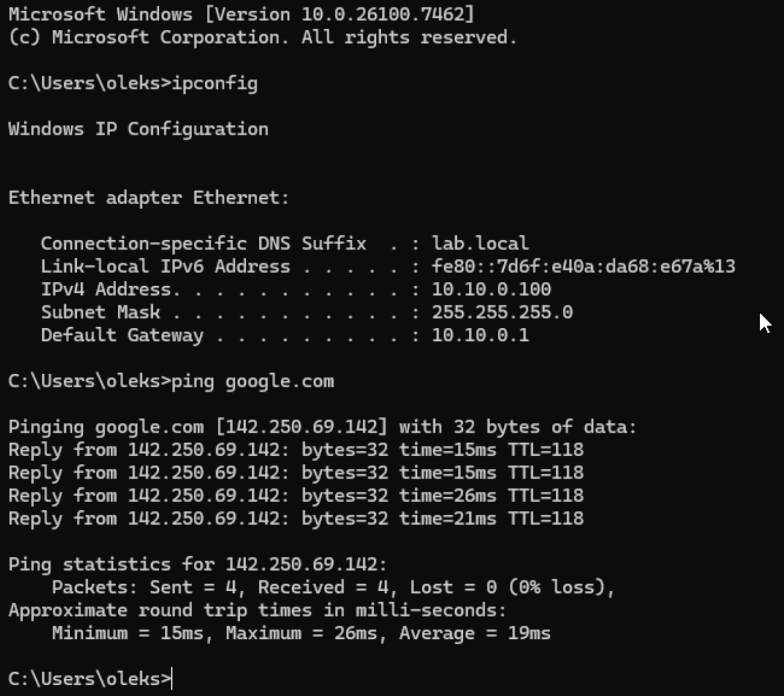Click the Ethernet adapter Ethernet heading
This screenshot has height=696, width=784.
[x=148, y=197]
